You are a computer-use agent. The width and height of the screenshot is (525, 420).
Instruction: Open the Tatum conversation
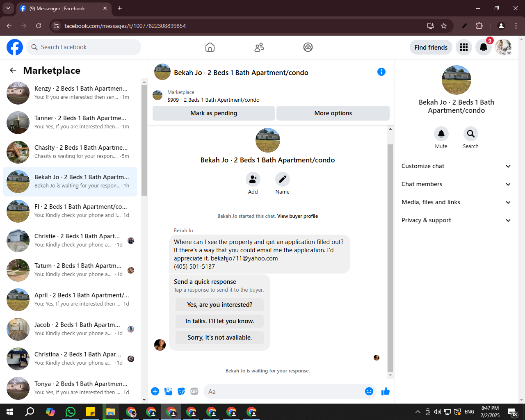70,270
